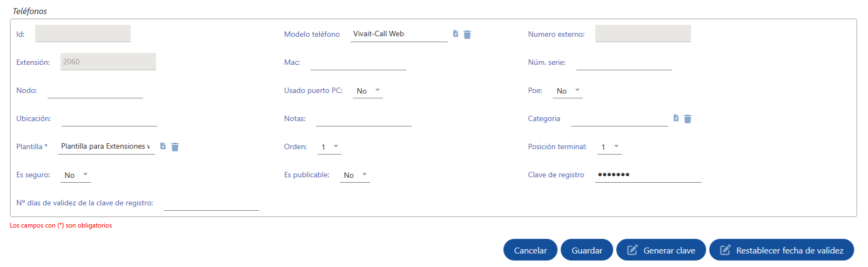
Task: Open the Usado puerto PC dropdown
Action: (x=368, y=91)
